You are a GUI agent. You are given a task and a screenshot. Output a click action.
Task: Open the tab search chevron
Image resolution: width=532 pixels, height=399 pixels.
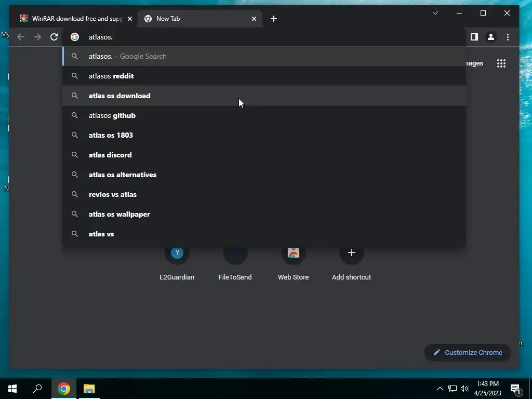pyautogui.click(x=435, y=13)
